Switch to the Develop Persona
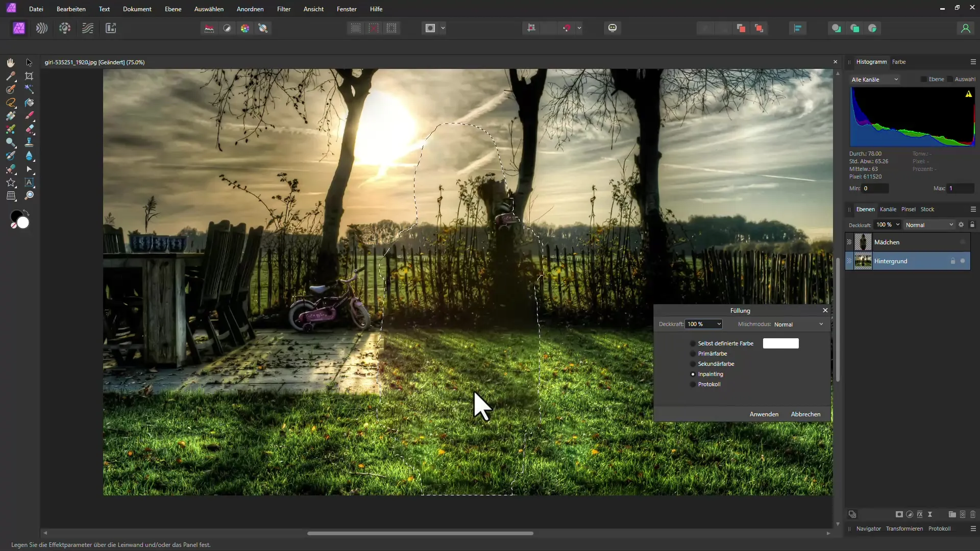Viewport: 980px width, 551px height. [x=65, y=28]
